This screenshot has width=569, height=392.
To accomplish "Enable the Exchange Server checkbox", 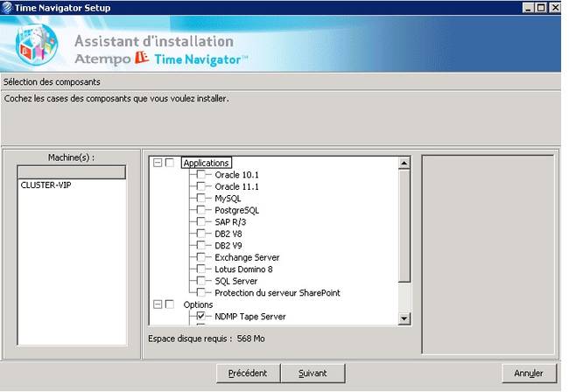I will (201, 257).
